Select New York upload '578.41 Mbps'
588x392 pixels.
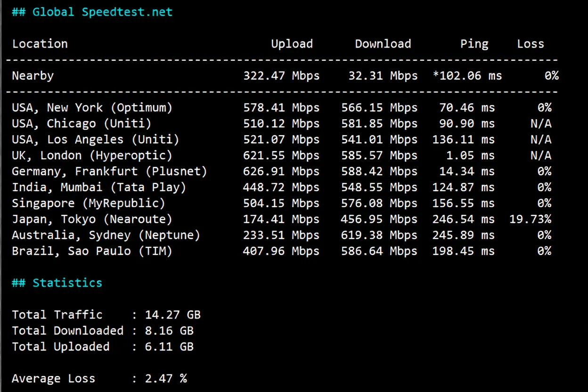pos(281,108)
